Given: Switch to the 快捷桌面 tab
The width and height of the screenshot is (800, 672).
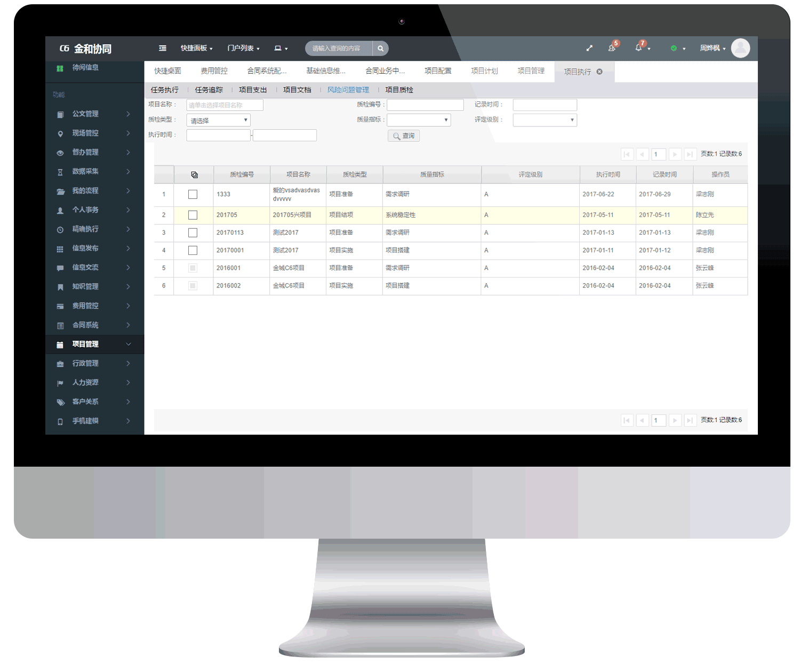Looking at the screenshot, I should pos(167,71).
